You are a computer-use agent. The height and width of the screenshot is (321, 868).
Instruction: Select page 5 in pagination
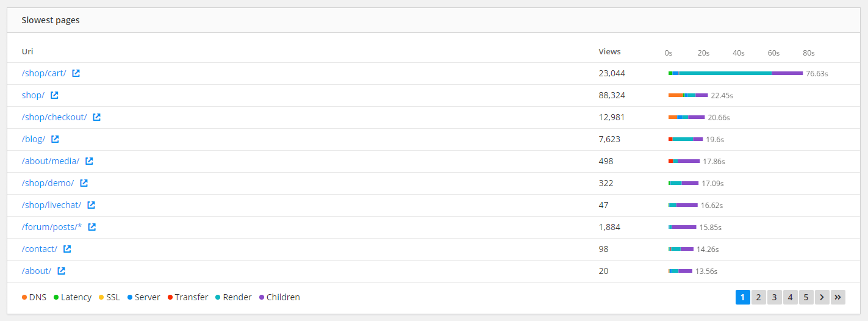[x=806, y=297]
